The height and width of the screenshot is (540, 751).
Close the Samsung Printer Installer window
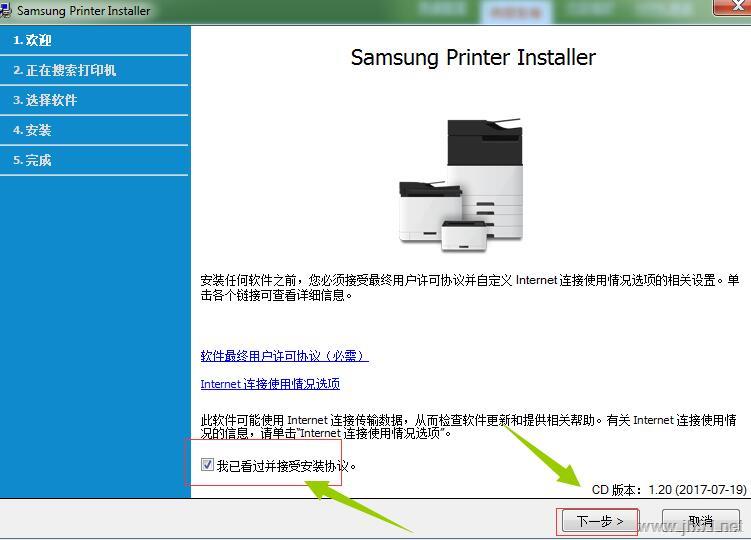tap(732, 7)
